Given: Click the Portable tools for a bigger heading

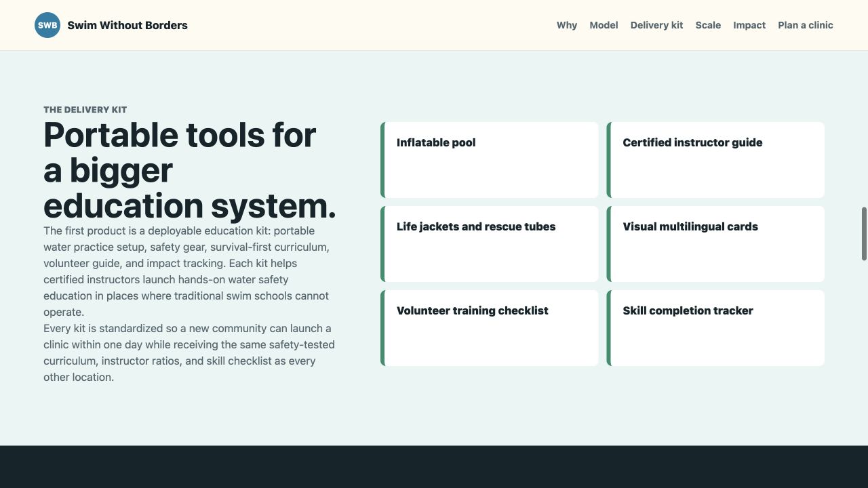Looking at the screenshot, I should pyautogui.click(x=190, y=170).
